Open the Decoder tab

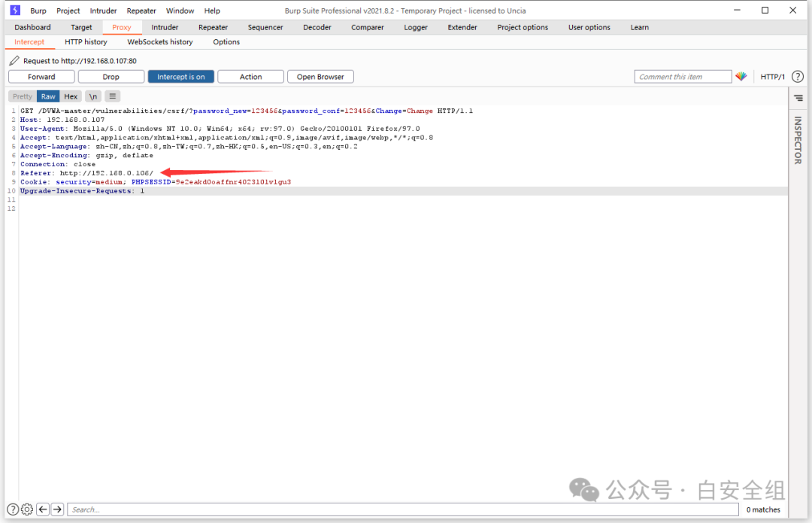pos(317,28)
